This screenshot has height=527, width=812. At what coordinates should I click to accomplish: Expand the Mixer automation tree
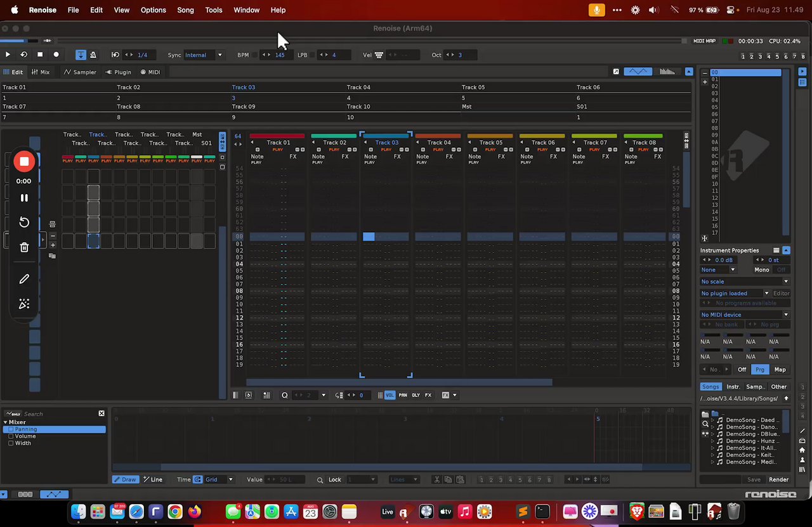coord(5,422)
